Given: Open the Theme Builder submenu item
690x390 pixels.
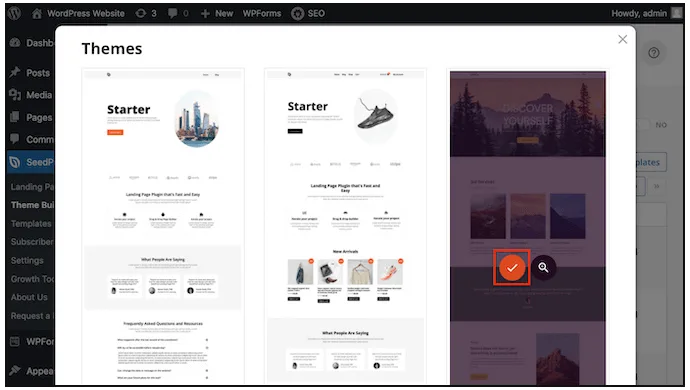Looking at the screenshot, I should point(33,205).
